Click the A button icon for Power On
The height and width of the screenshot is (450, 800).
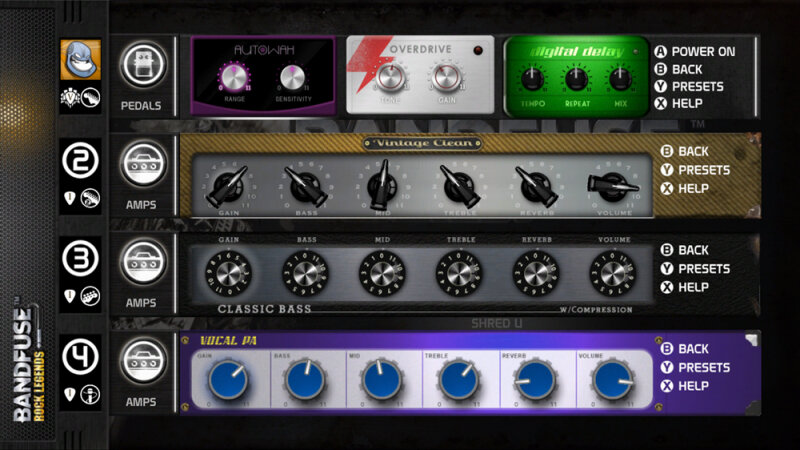click(x=661, y=52)
